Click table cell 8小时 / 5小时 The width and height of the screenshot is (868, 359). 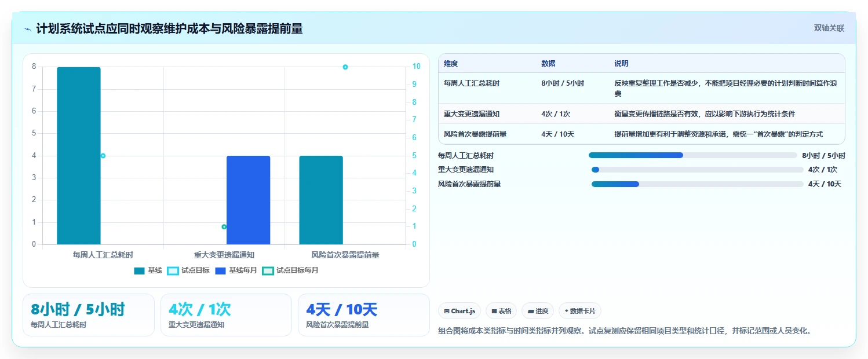point(563,83)
